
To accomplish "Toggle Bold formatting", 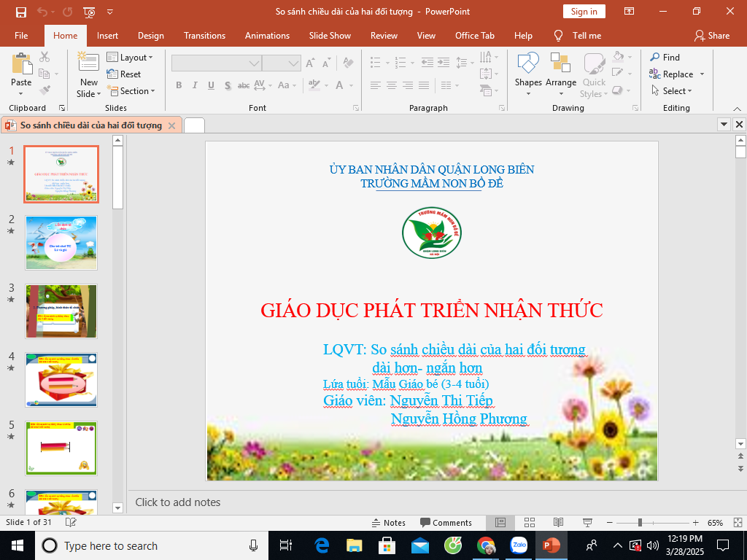I will [179, 85].
